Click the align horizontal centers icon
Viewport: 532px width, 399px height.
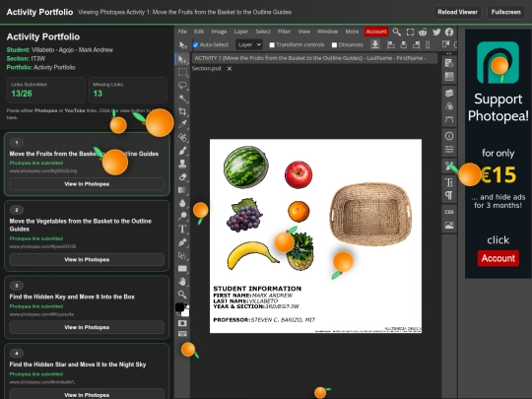(x=403, y=44)
